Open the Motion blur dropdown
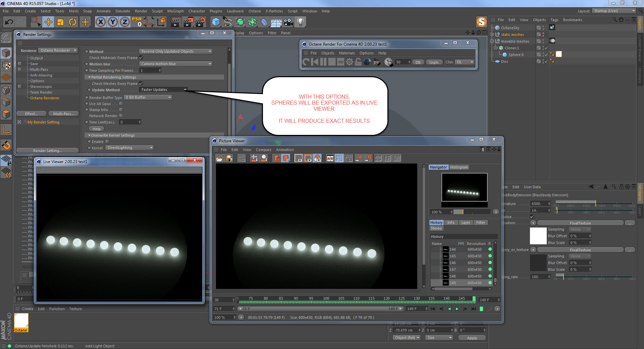 coord(176,64)
